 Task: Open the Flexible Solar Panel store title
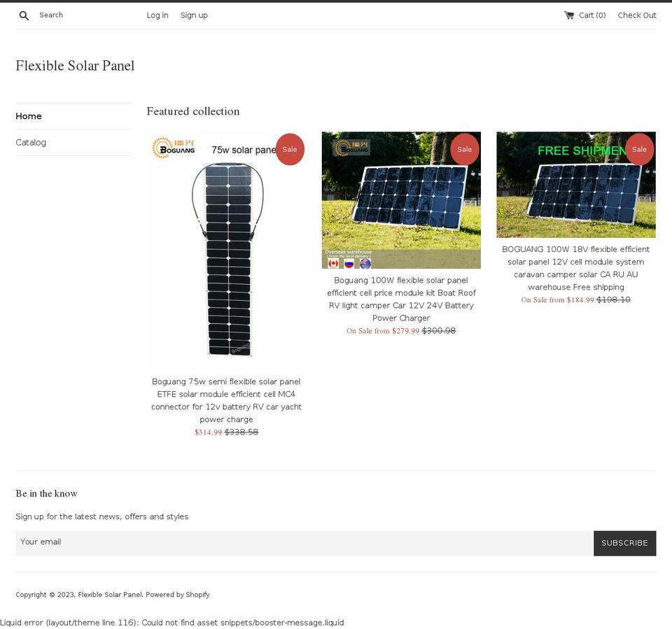click(x=75, y=65)
